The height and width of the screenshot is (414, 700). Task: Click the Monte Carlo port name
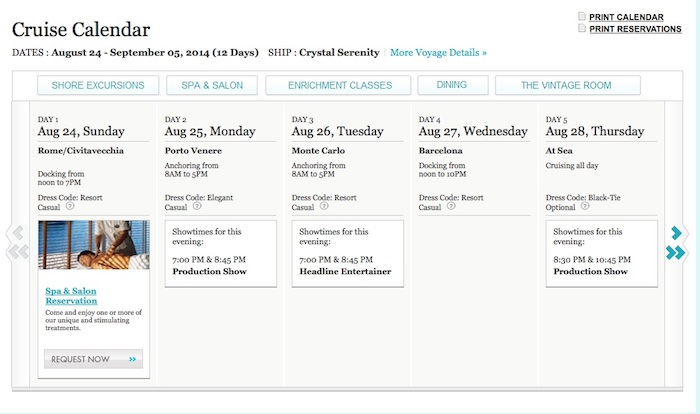[x=318, y=151]
